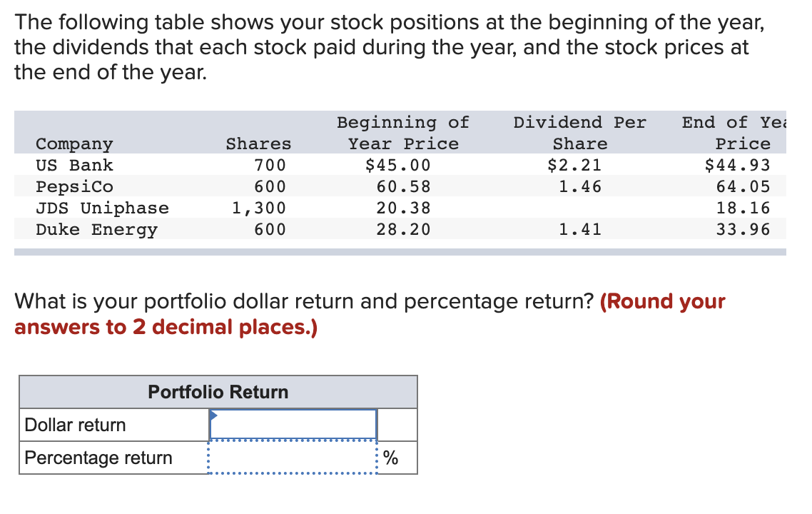The width and height of the screenshot is (812, 514).
Task: Click the Shares column header
Action: [258, 143]
